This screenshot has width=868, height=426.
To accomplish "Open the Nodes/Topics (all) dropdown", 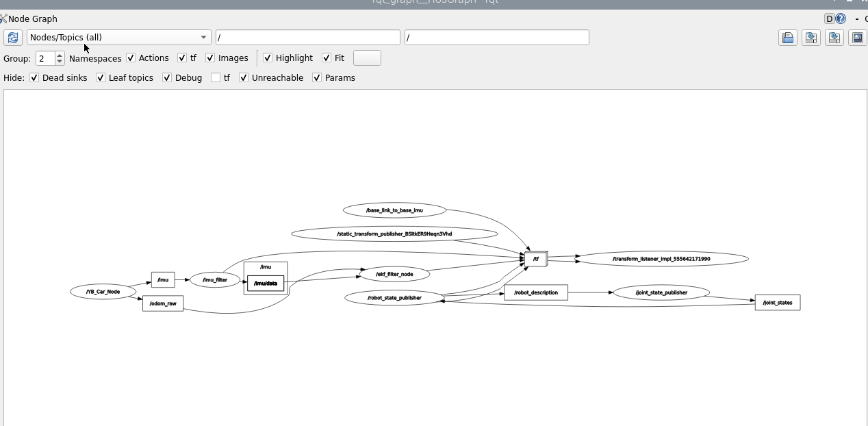I will 119,38.
